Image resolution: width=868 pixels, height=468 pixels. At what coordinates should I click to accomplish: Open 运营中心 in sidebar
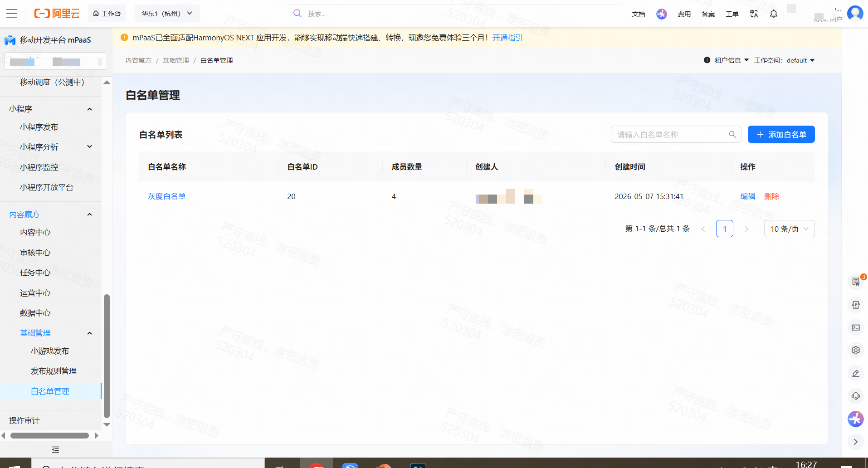tap(35, 293)
